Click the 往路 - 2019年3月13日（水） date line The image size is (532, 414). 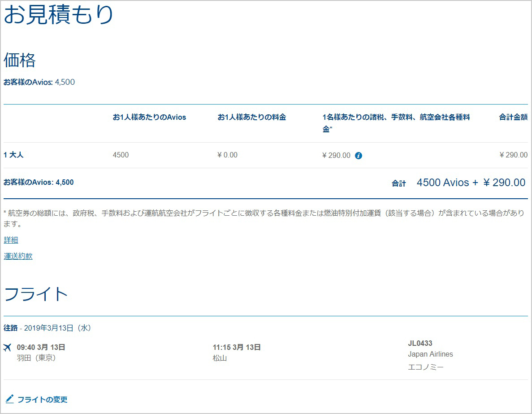point(47,328)
